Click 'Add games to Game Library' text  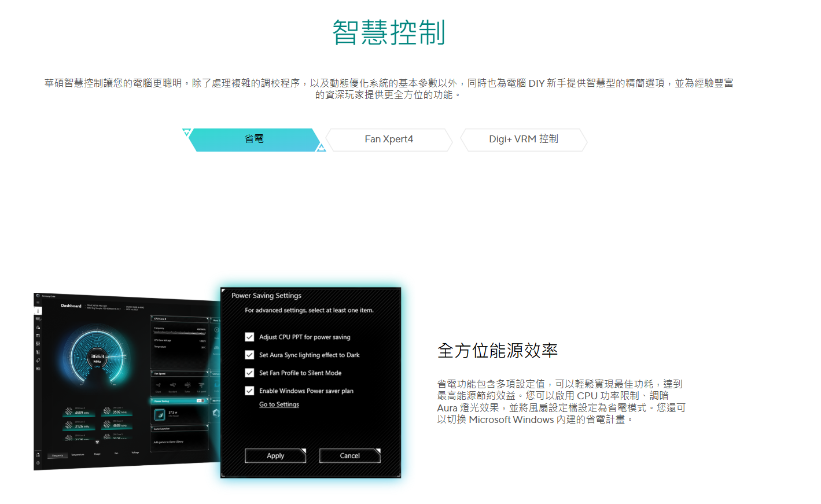pos(168,442)
